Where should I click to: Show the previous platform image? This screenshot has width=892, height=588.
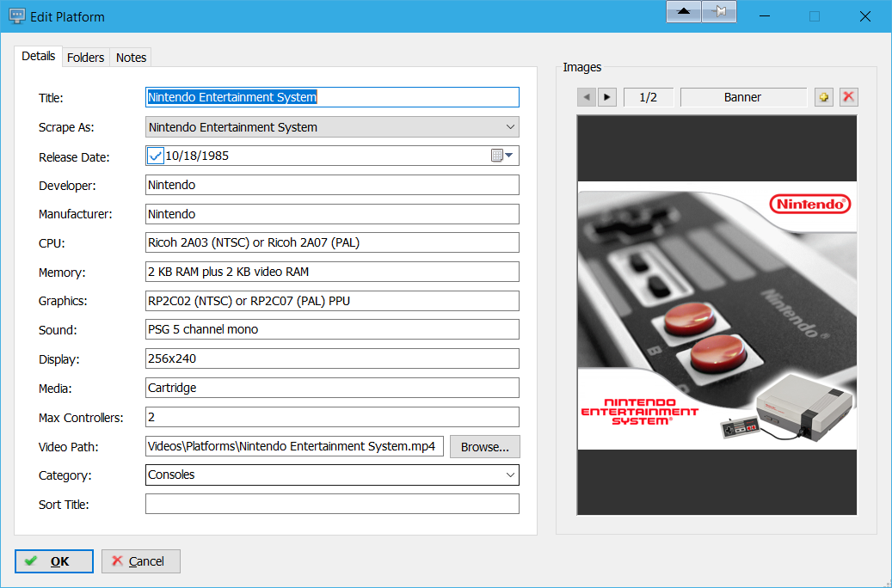coord(587,97)
